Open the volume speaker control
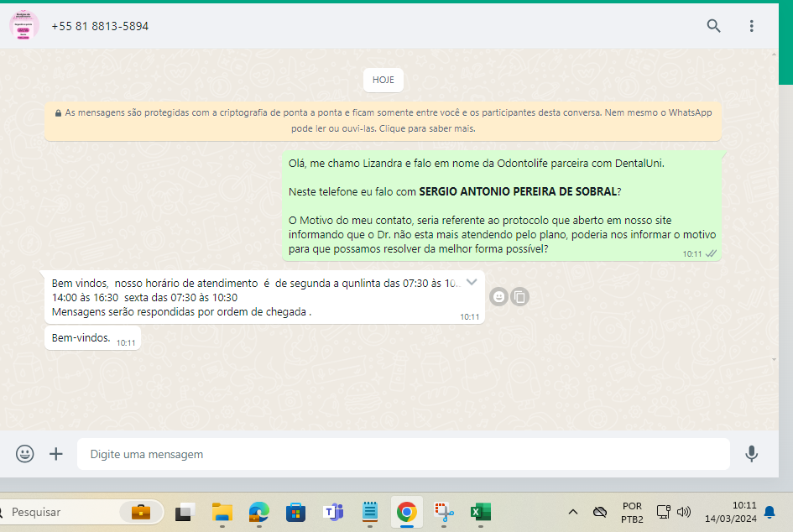This screenshot has height=532, width=793. pyautogui.click(x=683, y=512)
